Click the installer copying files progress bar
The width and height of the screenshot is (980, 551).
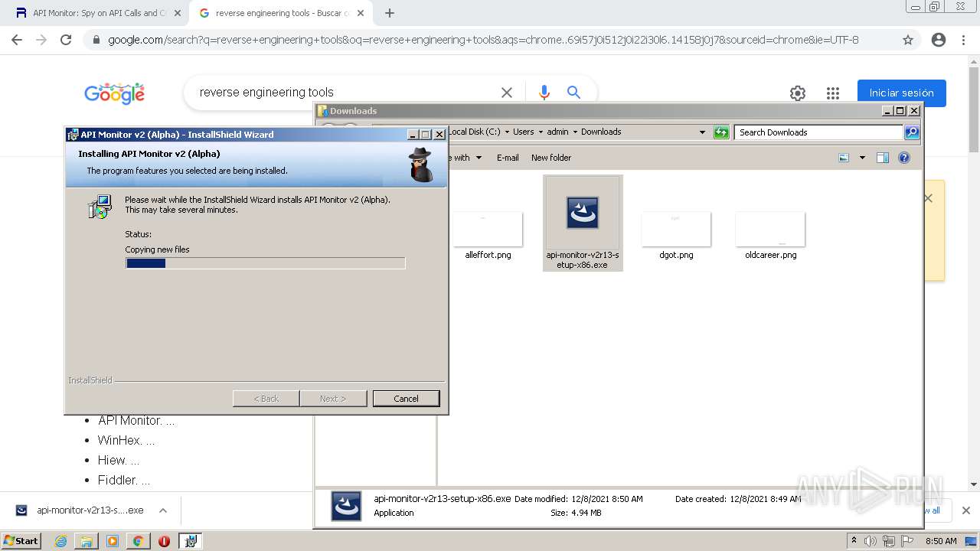click(265, 263)
